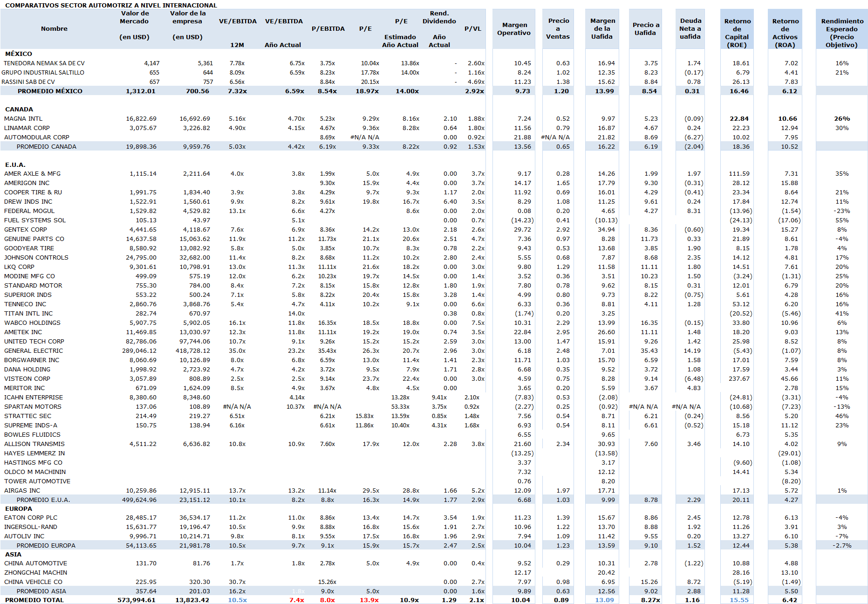
Task: Select the 'Precio a Ventas' header
Action: (x=558, y=28)
